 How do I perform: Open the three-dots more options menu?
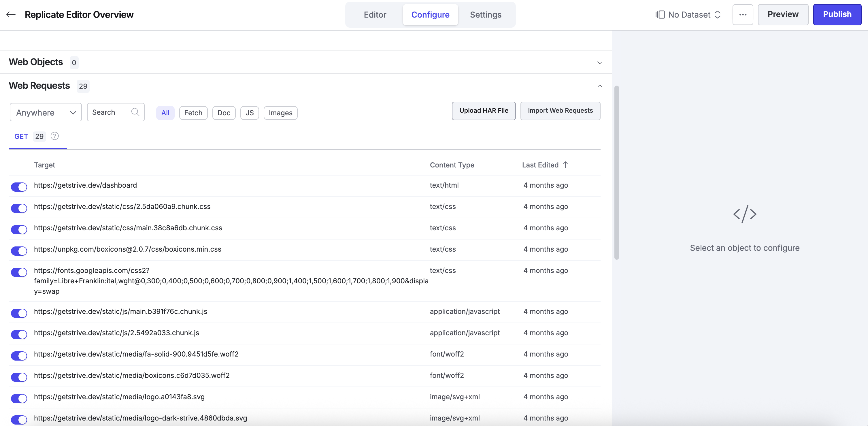click(743, 14)
